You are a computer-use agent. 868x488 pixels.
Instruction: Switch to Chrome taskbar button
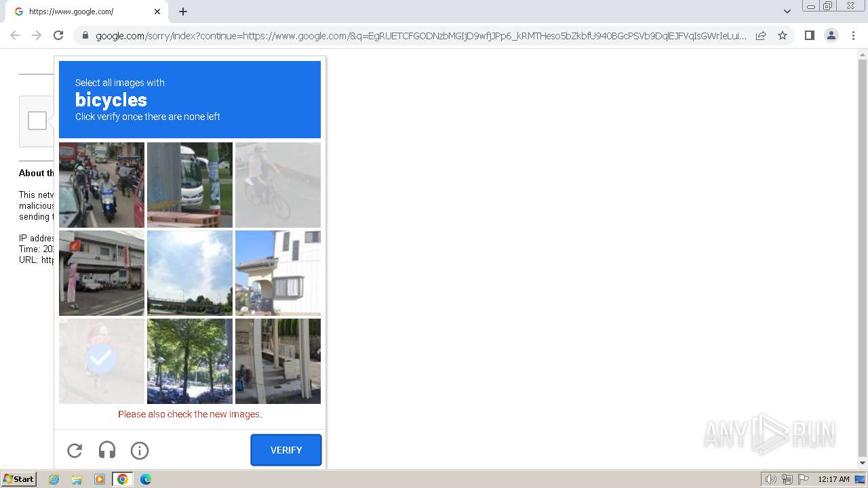tap(123, 479)
